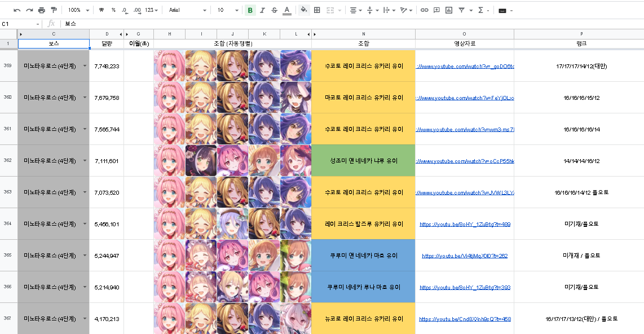Expand hidden columns left of column N
This screenshot has height=334, width=644.
point(315,34)
